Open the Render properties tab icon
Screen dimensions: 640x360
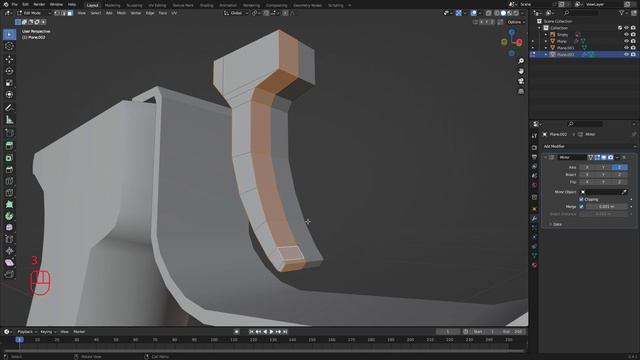click(534, 147)
